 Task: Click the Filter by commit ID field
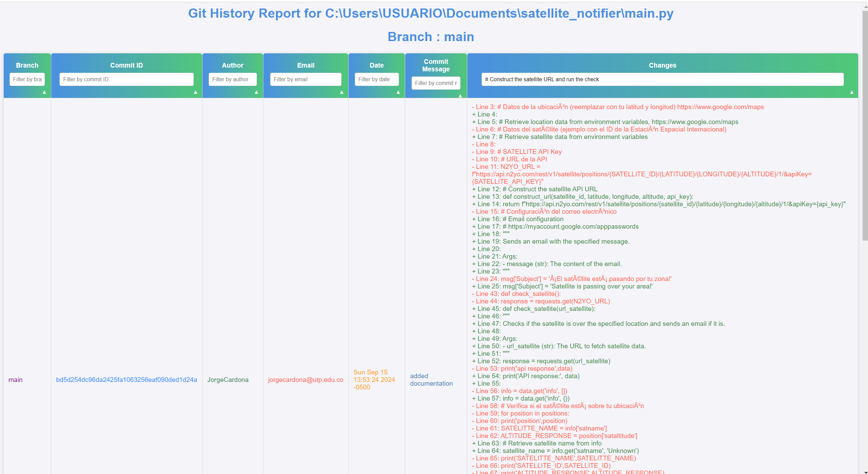pyautogui.click(x=126, y=79)
